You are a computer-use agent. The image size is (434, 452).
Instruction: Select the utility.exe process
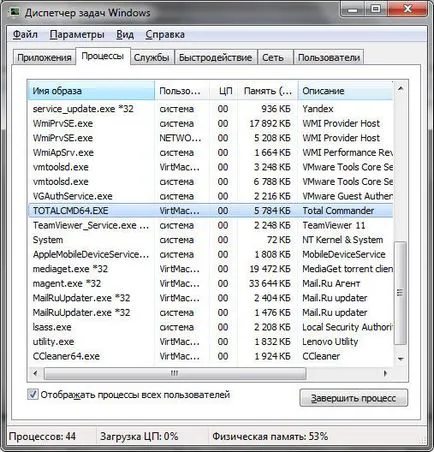coord(210,342)
